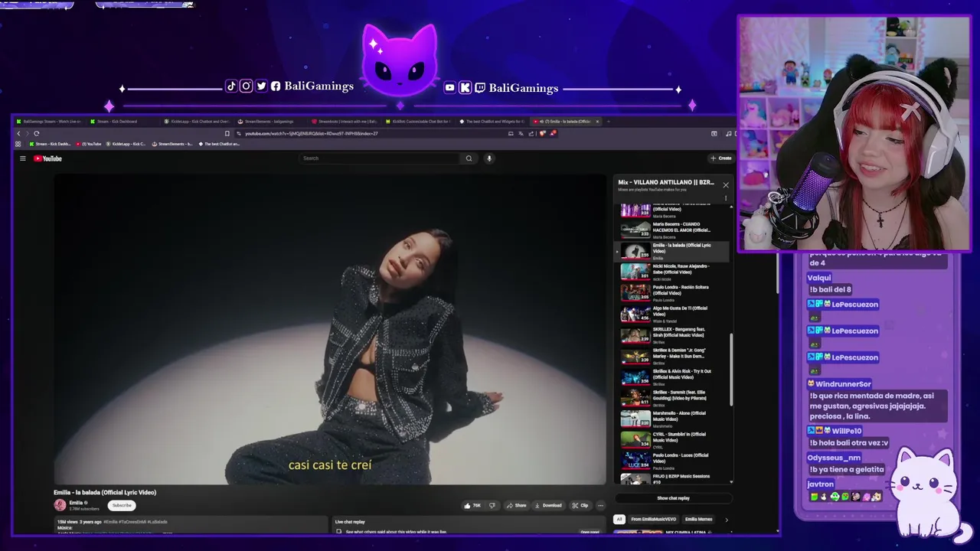The height and width of the screenshot is (551, 980).
Task: Open the (1) YouTube bookmark
Action: pos(89,144)
